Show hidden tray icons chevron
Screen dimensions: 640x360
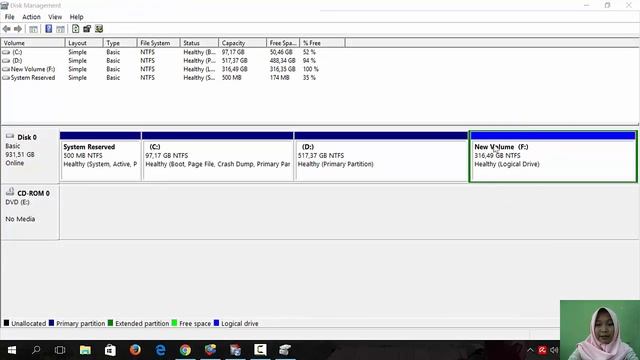530,350
